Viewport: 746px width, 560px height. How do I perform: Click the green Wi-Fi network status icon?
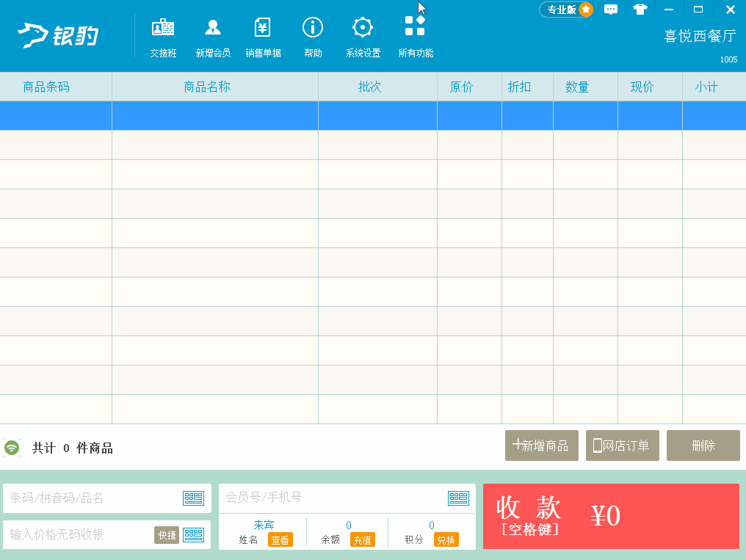(12, 448)
